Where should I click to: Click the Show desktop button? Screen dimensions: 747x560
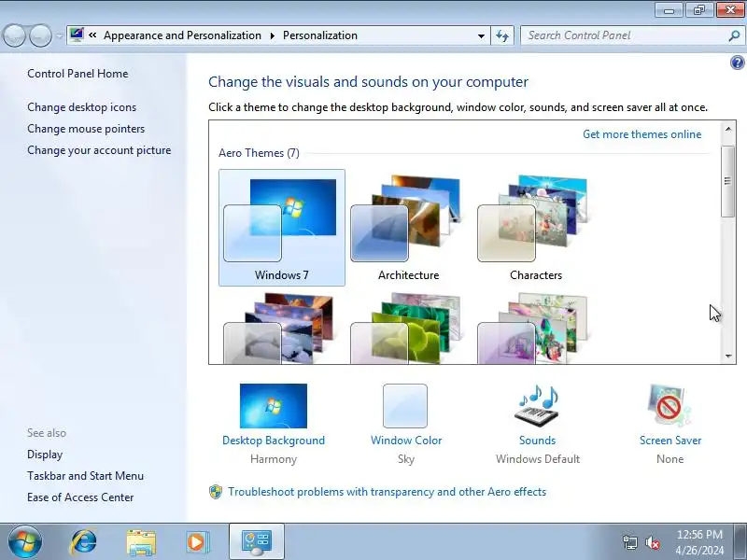(x=740, y=541)
